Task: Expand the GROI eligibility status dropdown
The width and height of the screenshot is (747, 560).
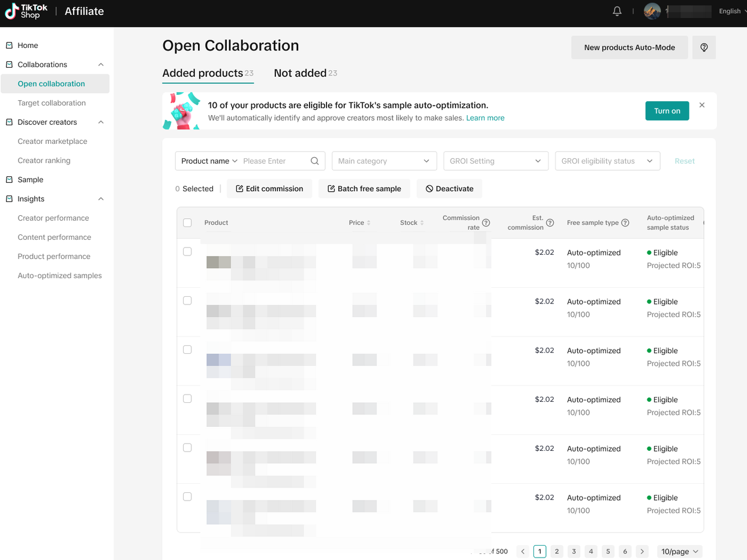Action: point(607,161)
